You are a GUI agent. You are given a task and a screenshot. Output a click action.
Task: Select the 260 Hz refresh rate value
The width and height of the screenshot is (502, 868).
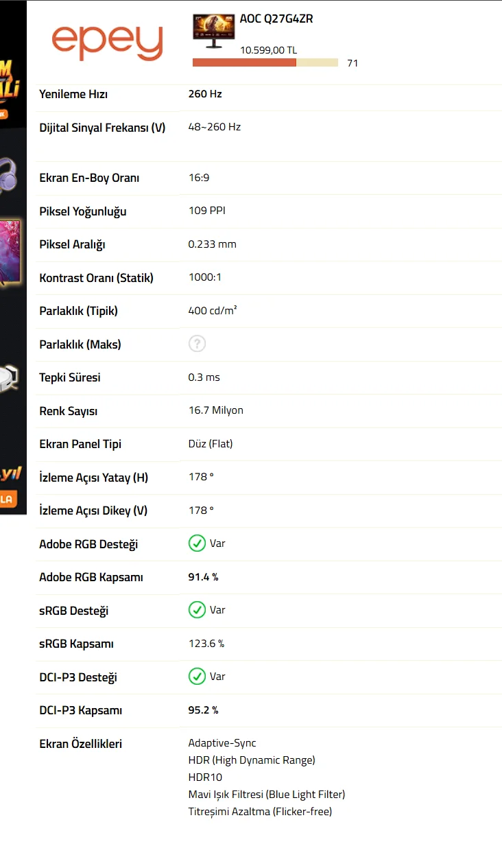(x=205, y=94)
